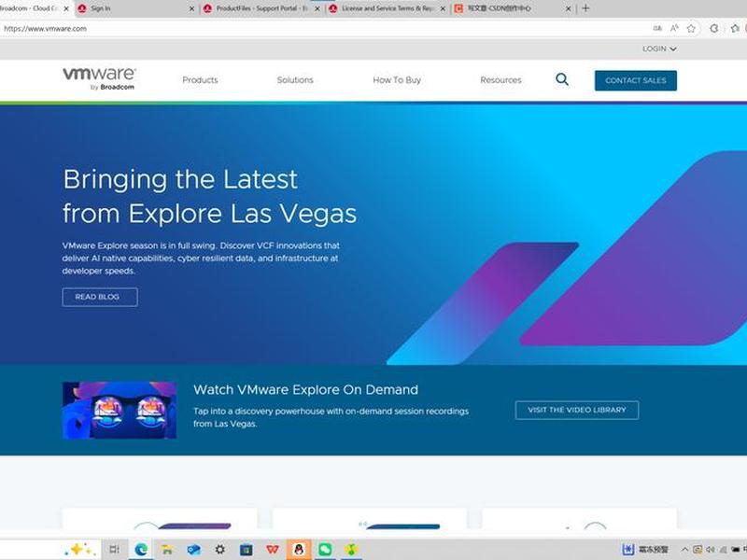The height and width of the screenshot is (560, 747).
Task: Click the Bringing the Latest hero heading
Action: (x=209, y=196)
